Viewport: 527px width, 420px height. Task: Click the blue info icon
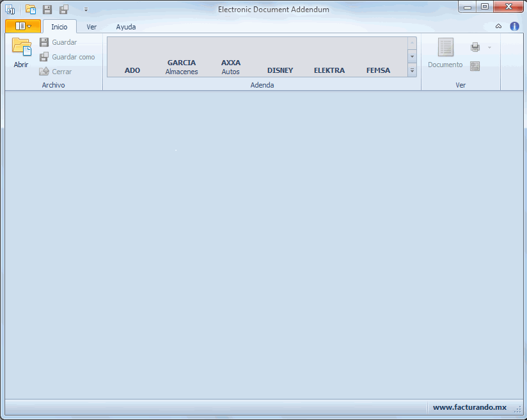(514, 26)
